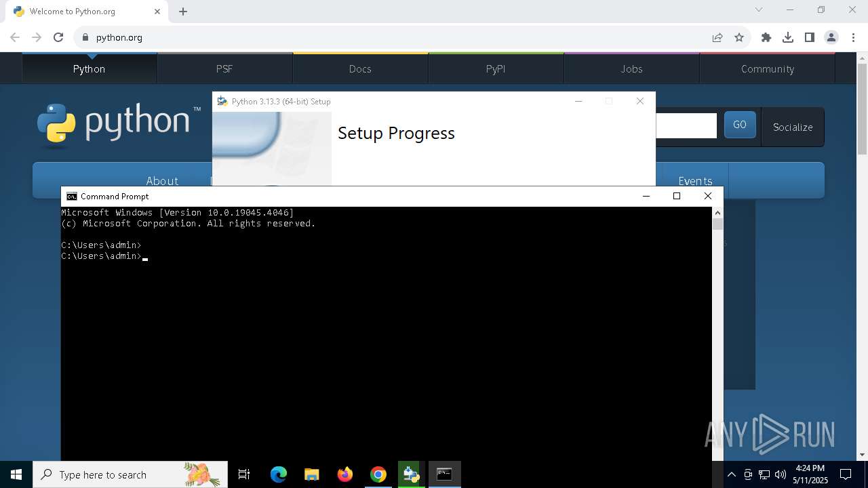Image resolution: width=868 pixels, height=488 pixels.
Task: Switch to Command Prompt taskbar icon
Action: [445, 474]
